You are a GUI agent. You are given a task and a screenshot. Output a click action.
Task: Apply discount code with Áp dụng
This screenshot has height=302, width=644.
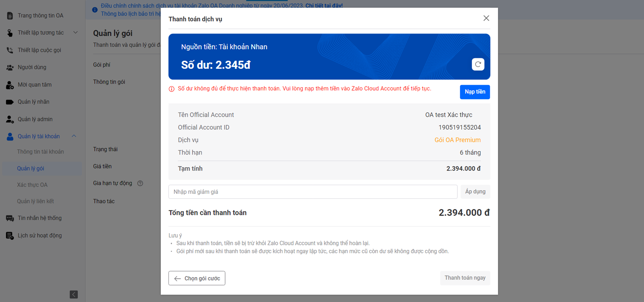tap(475, 192)
